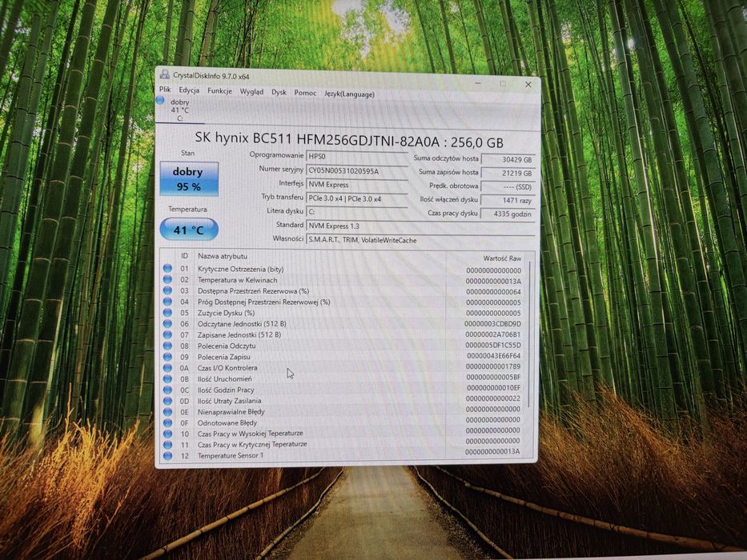Click CrystalDiskInfo app icon in title bar
Viewport: 747px width, 560px height.
point(164,74)
